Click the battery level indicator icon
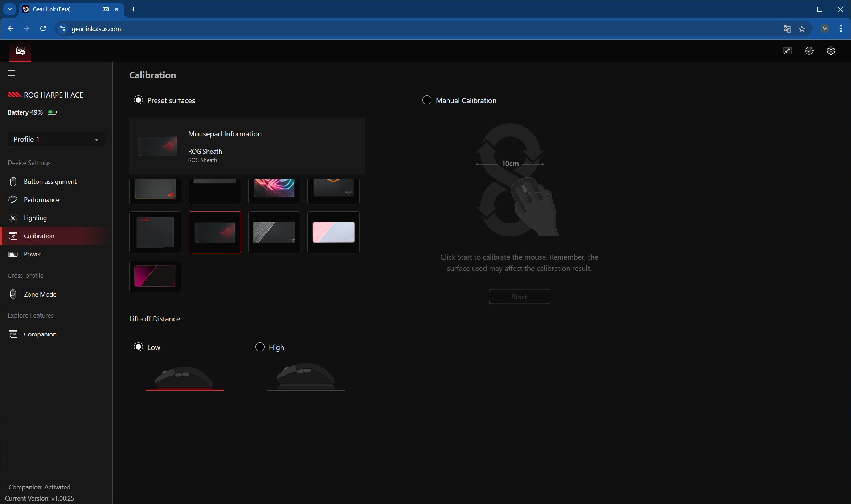The height and width of the screenshot is (504, 851). (52, 112)
